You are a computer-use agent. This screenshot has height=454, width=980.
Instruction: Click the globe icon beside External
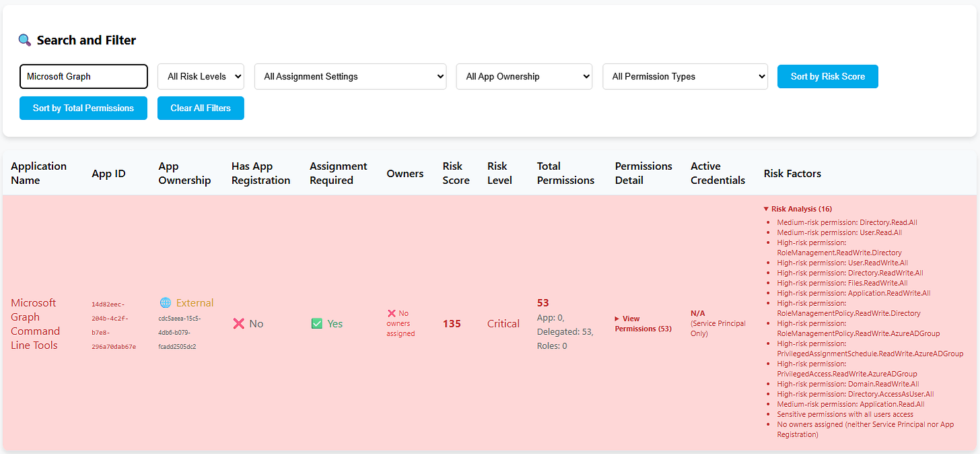coord(166,302)
